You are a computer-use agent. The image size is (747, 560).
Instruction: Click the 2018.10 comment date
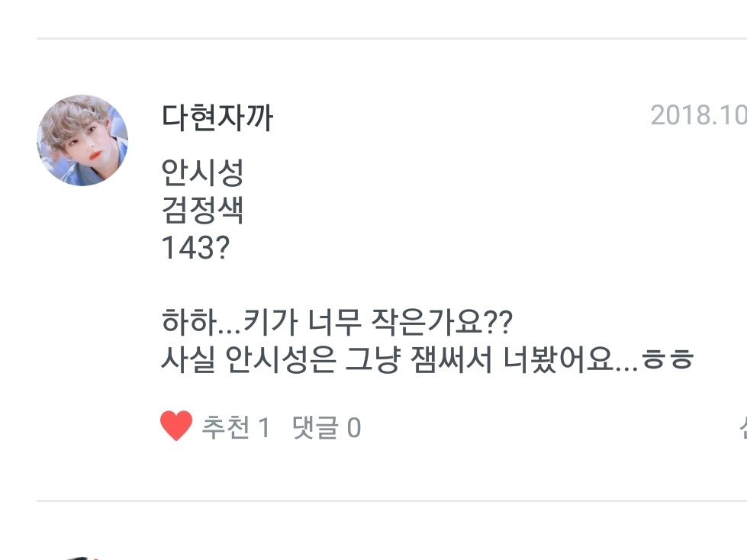coord(697,116)
